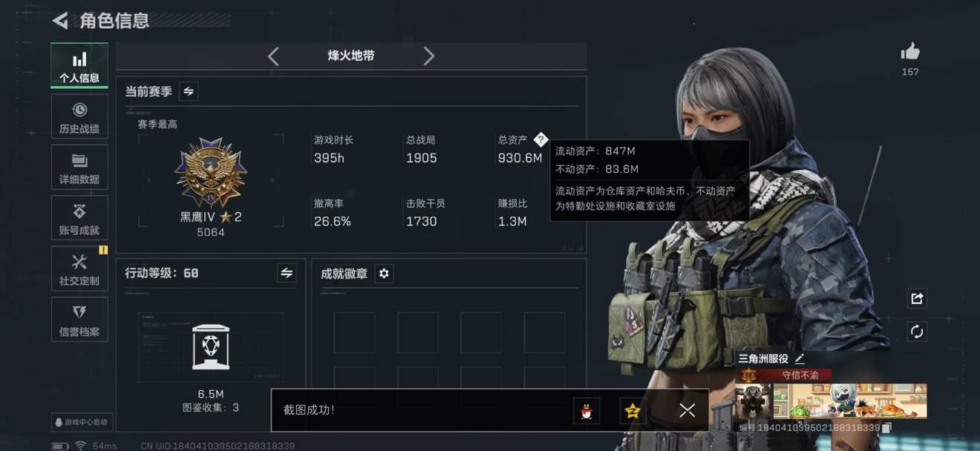Open the 详细数据 tab
Viewport: 980px width, 451px height.
click(x=79, y=167)
